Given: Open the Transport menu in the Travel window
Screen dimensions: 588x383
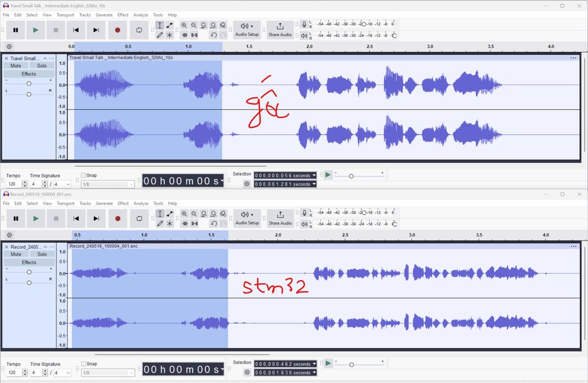Looking at the screenshot, I should pos(65,15).
